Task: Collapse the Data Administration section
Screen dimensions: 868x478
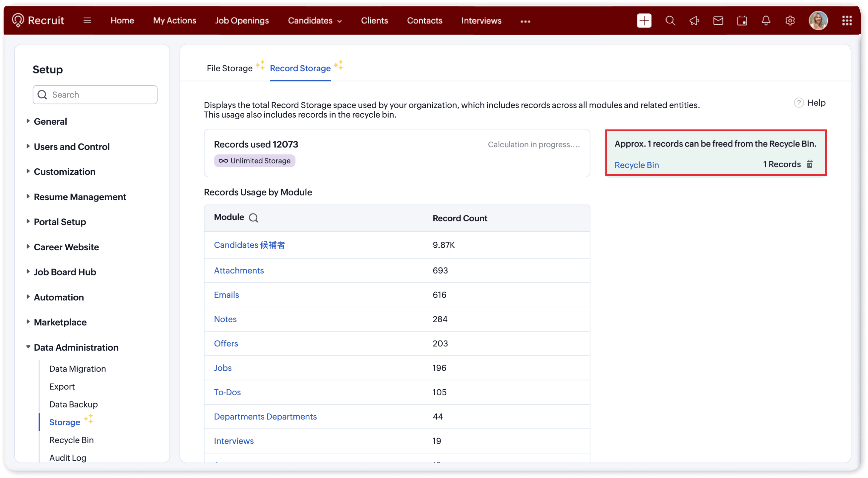Action: click(x=76, y=347)
